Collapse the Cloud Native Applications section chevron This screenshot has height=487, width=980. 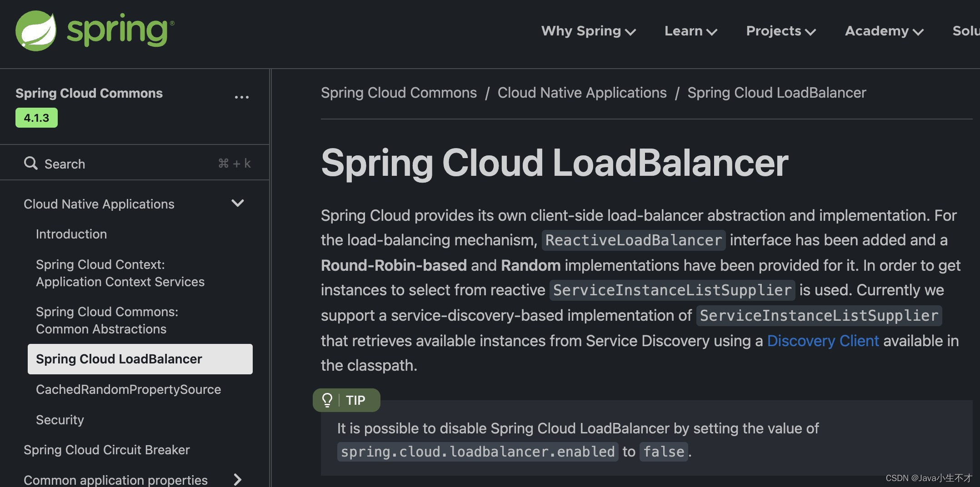point(238,203)
